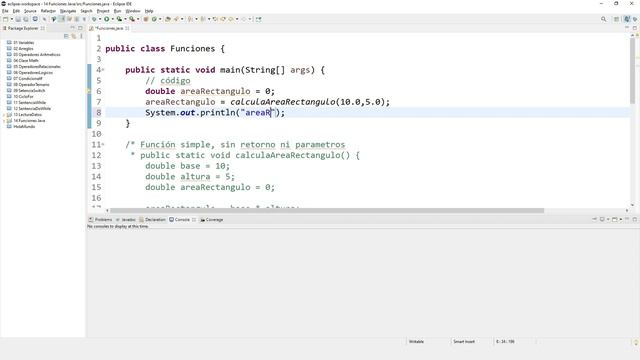Maximize the Package Explorer panel
The height and width of the screenshot is (360, 640).
pos(80,28)
